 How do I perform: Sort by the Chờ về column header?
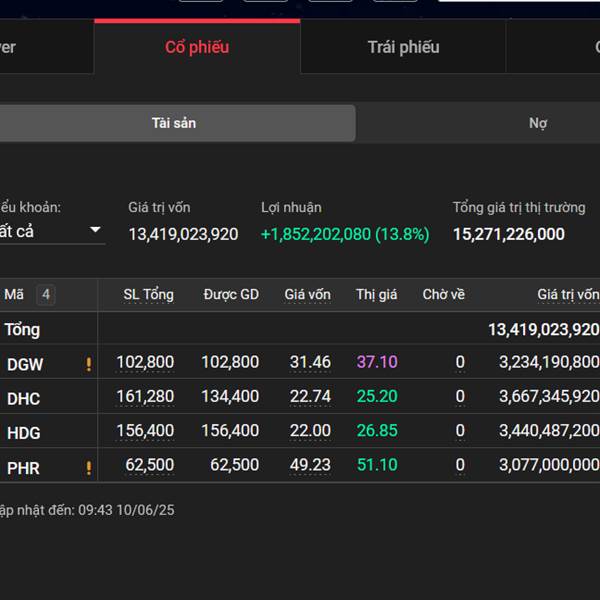[443, 295]
